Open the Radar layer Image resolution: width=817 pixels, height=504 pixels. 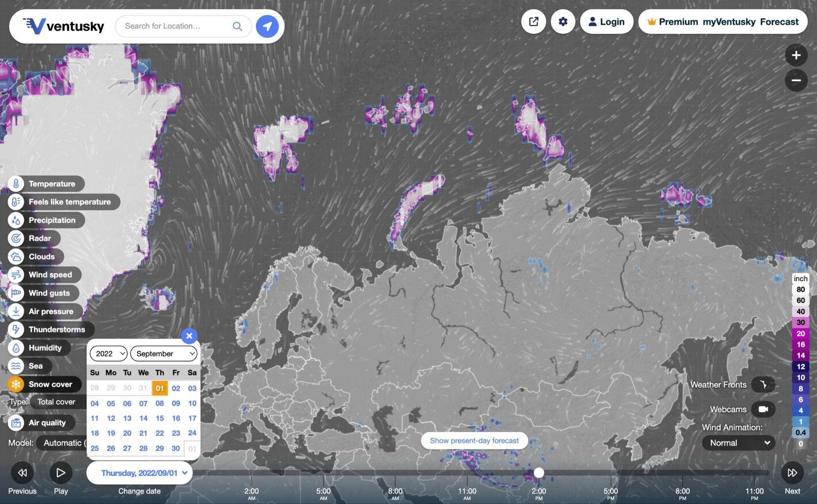pyautogui.click(x=34, y=238)
